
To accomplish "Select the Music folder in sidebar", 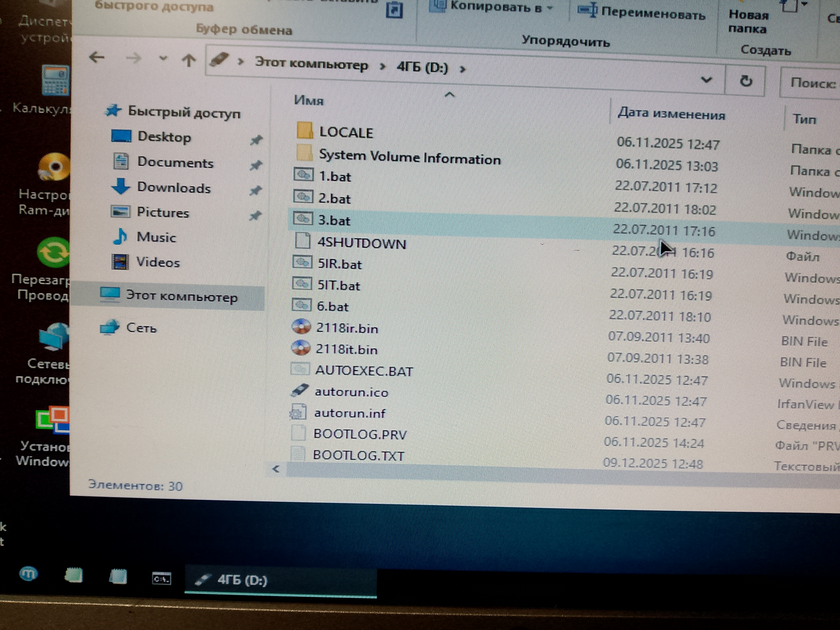I will click(156, 237).
